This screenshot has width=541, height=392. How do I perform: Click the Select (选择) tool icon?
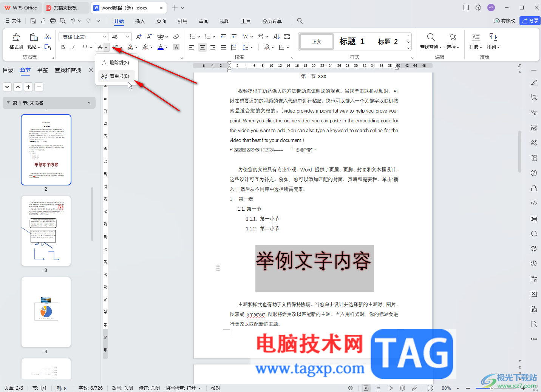tap(453, 37)
